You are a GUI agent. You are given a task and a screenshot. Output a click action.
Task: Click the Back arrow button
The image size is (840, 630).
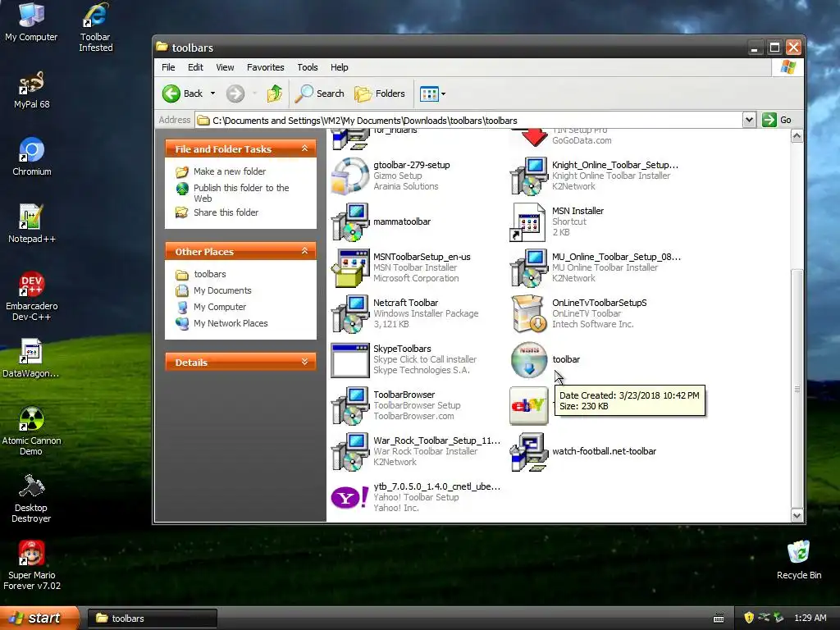pos(183,94)
